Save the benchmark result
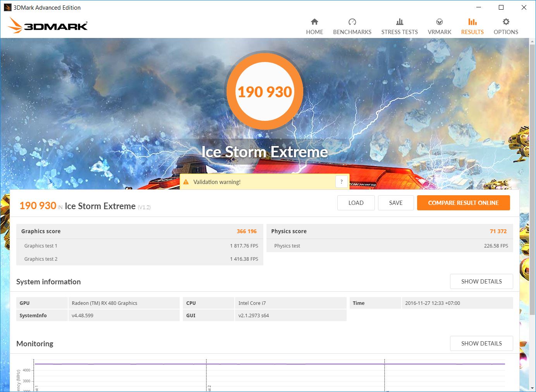 [395, 203]
